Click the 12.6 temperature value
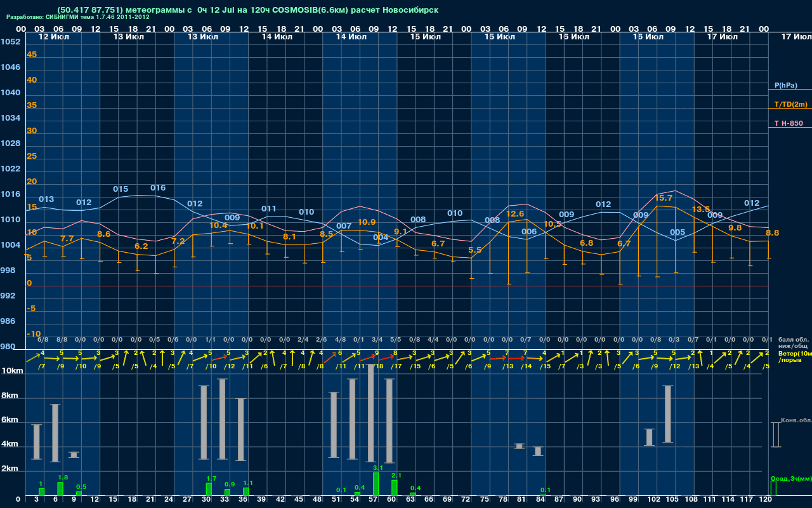The width and height of the screenshot is (812, 508). 515,214
